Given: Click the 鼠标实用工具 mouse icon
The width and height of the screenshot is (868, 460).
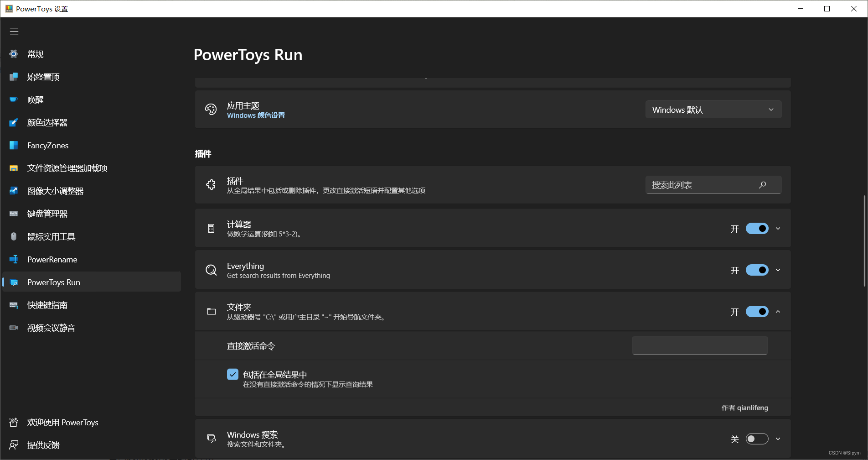Looking at the screenshot, I should click(14, 236).
